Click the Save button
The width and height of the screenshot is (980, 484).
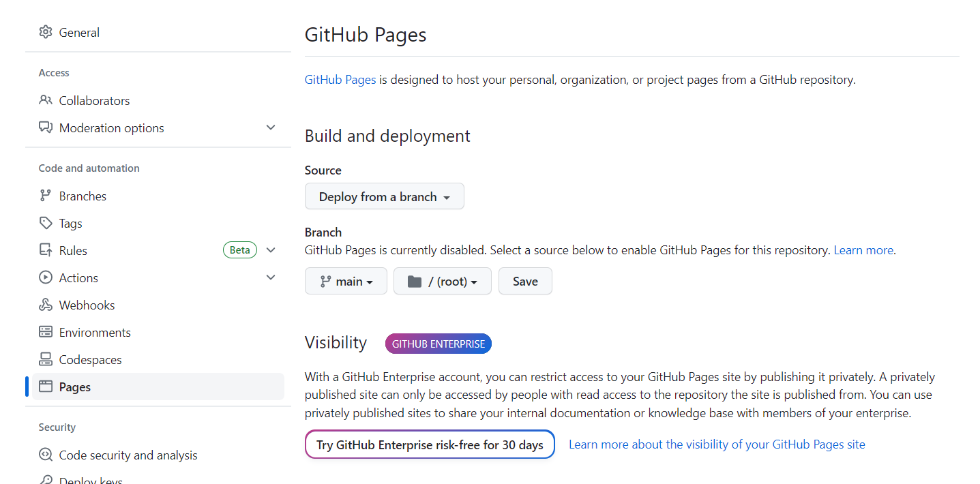(x=525, y=281)
